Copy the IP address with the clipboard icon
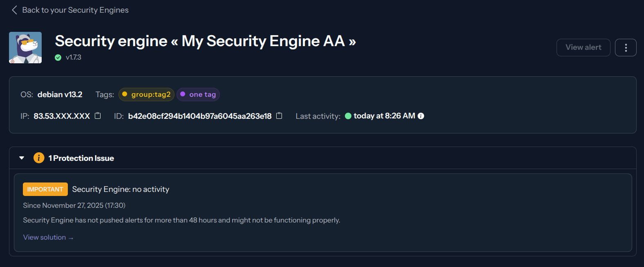Viewport: 644px width, 267px height. pos(97,116)
